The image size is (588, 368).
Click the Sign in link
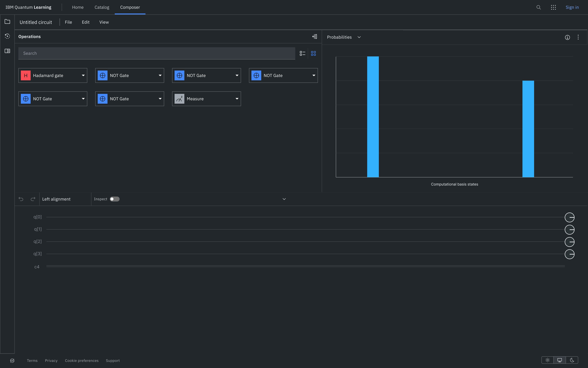572,7
